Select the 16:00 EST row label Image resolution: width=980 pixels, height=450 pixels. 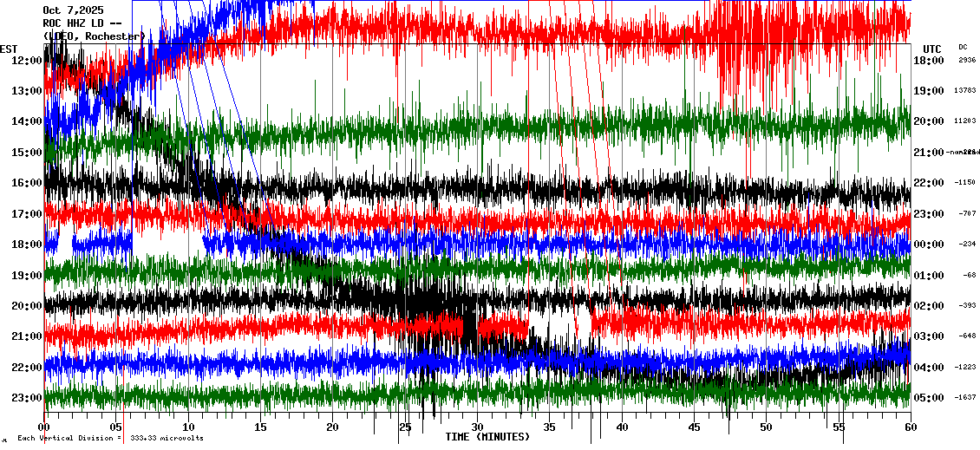[28, 183]
